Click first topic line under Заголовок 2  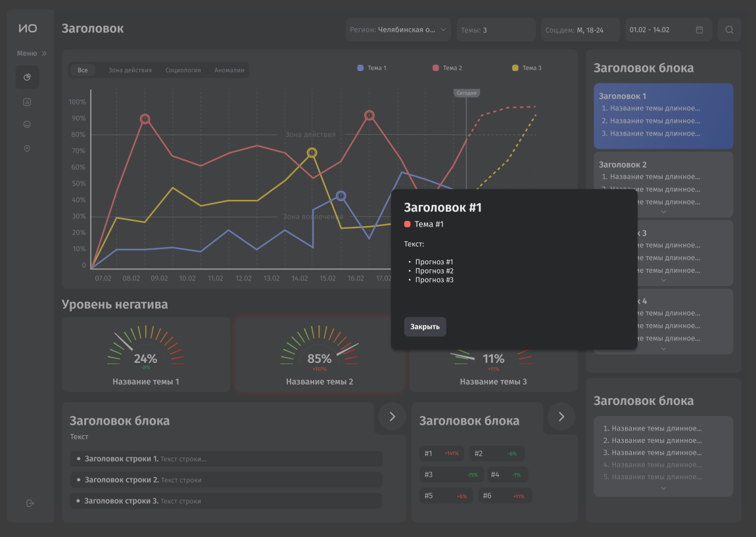click(651, 176)
